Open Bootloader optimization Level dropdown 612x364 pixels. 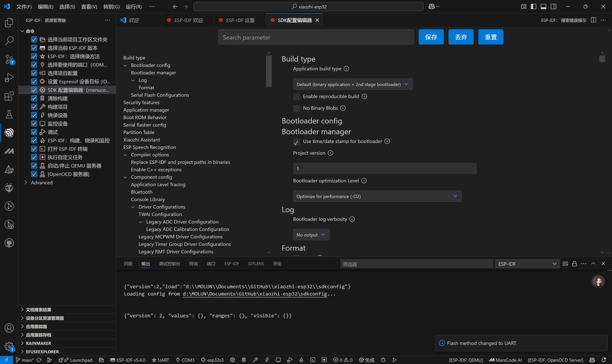point(377,196)
